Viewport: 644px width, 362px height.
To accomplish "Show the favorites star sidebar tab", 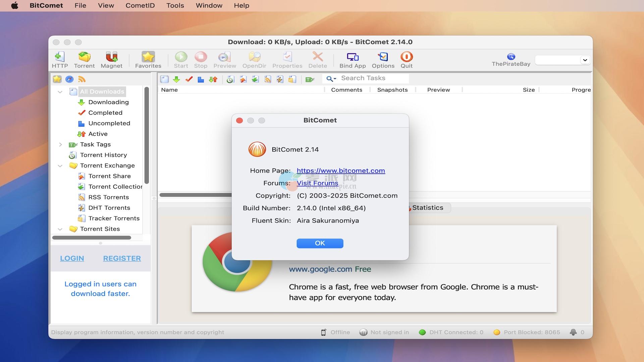I will pos(57,79).
